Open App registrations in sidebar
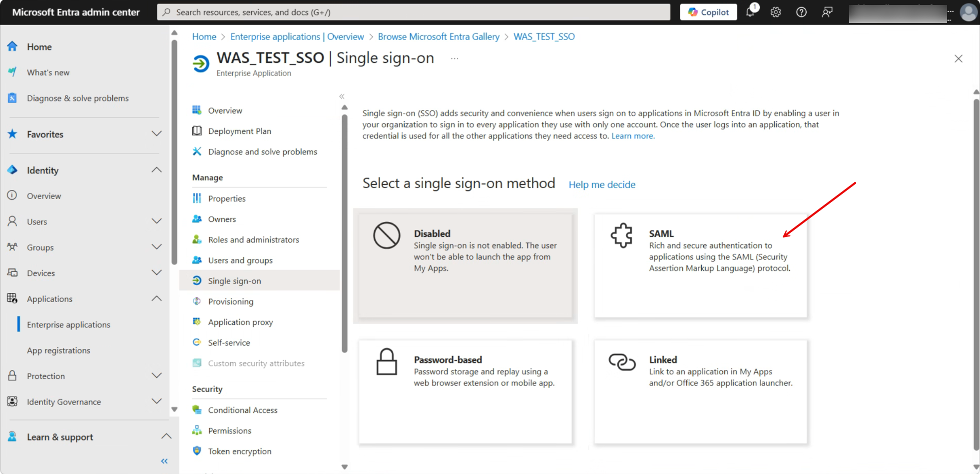The width and height of the screenshot is (980, 474). tap(58, 350)
